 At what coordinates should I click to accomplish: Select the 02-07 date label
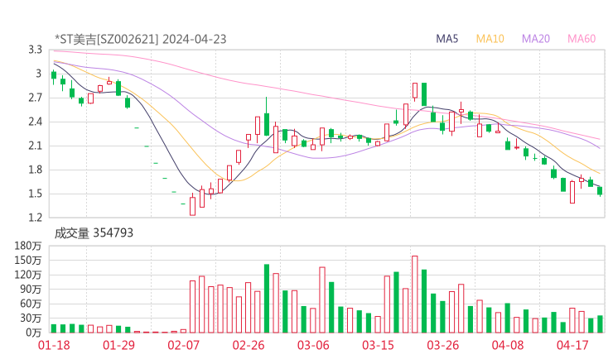[x=183, y=345]
